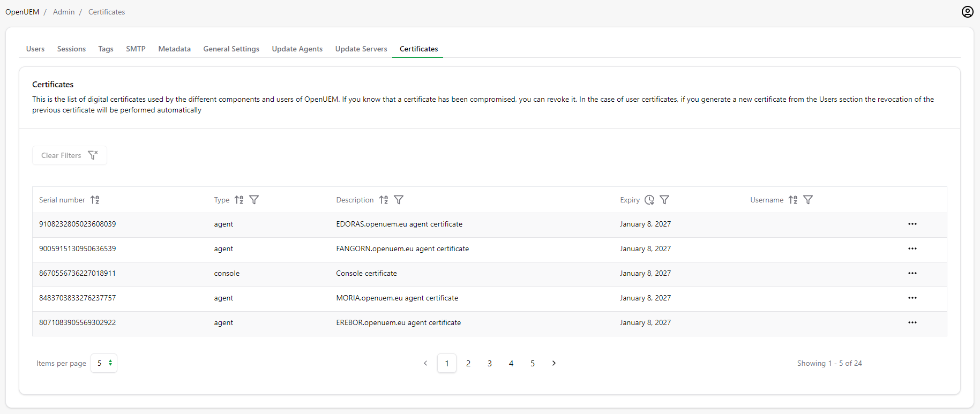Open actions menu for Console certificate
The image size is (980, 414).
point(912,273)
